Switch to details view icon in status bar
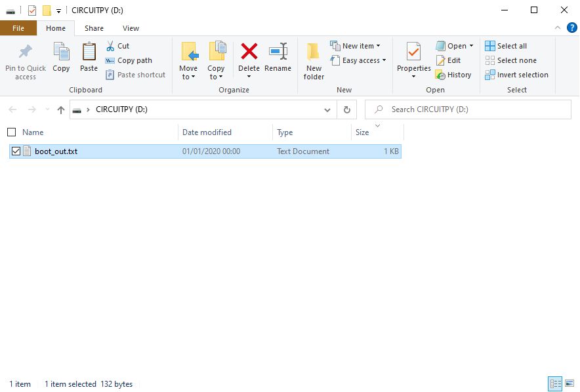 [x=555, y=383]
